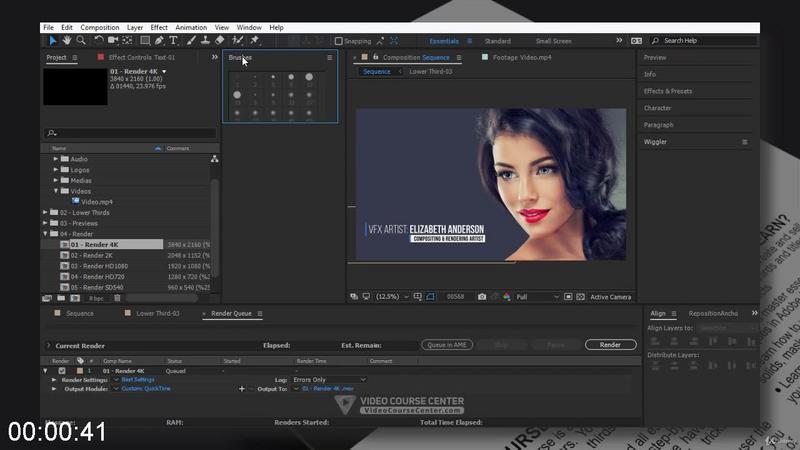Screen dimensions: 800x450
Task: Select the Rectangle shape tool
Action: [145, 40]
